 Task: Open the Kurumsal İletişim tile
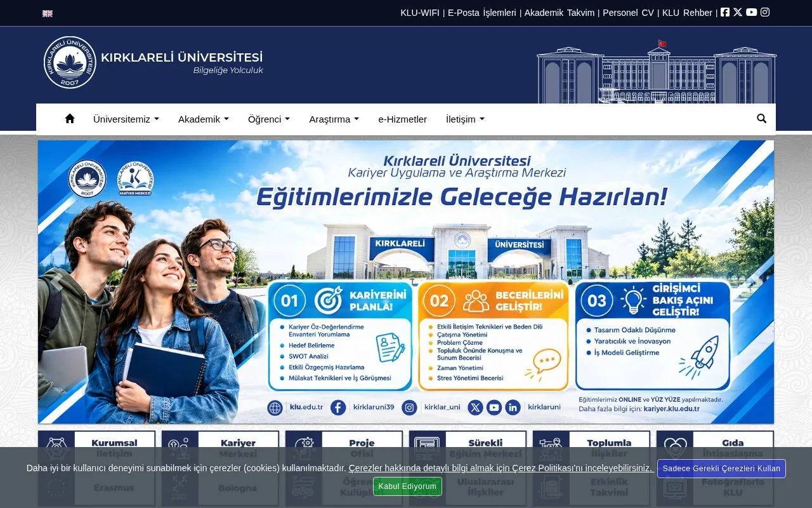tap(96, 448)
